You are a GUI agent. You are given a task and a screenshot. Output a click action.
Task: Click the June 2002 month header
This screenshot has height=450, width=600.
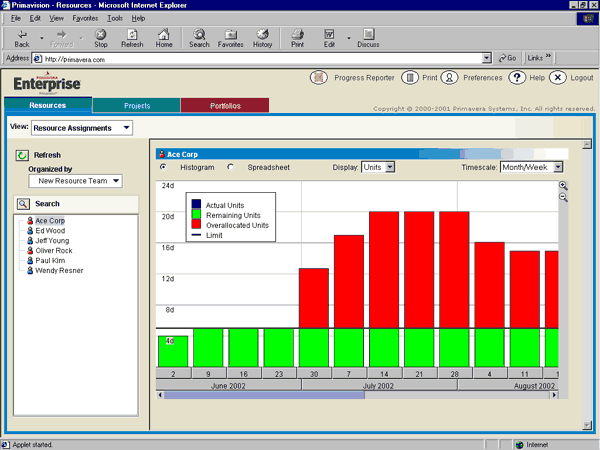pyautogui.click(x=228, y=386)
